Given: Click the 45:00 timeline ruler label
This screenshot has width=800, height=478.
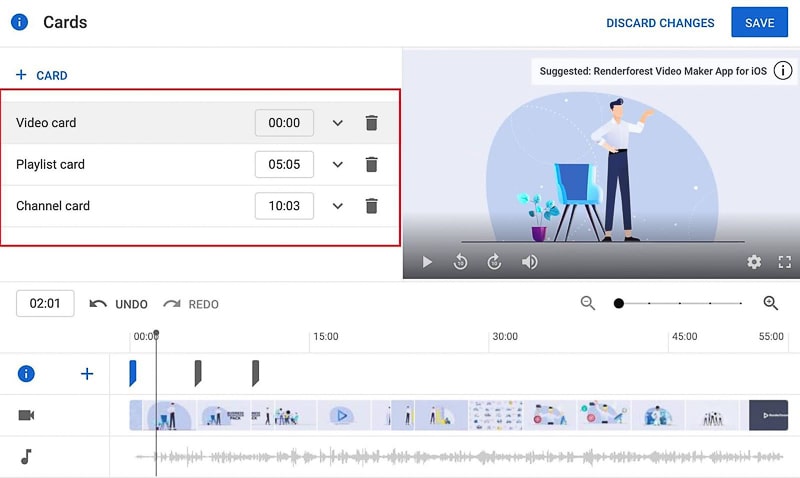Looking at the screenshot, I should pyautogui.click(x=684, y=337).
